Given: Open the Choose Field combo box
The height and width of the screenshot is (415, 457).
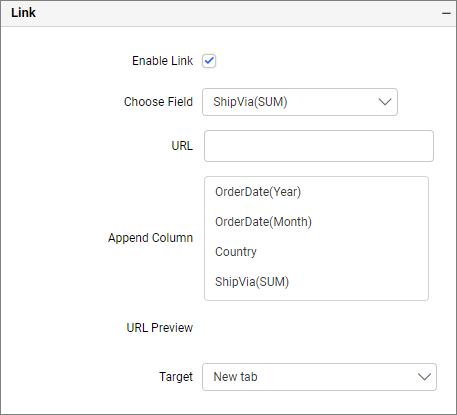Looking at the screenshot, I should coord(300,102).
